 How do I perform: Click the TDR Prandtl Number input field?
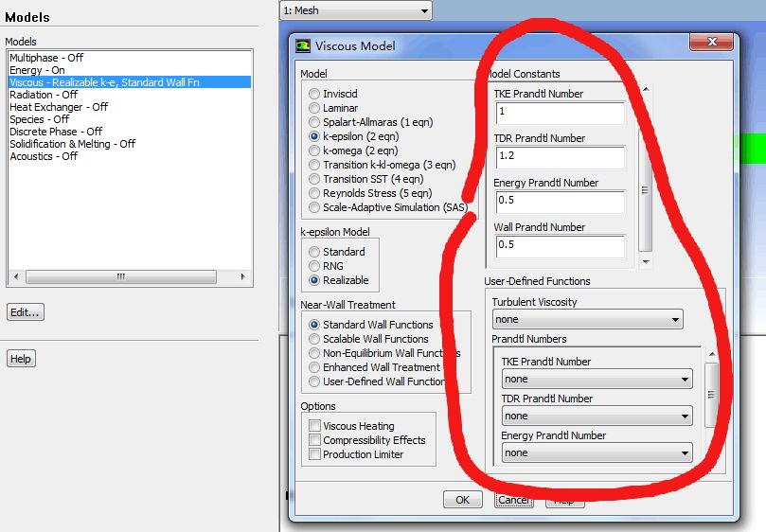tap(559, 158)
